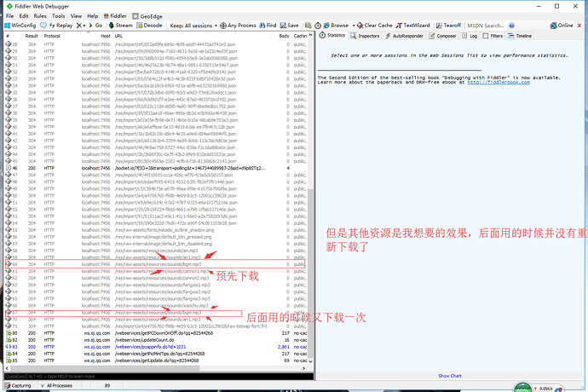
Task: Open the Edit menu
Action: click(24, 16)
